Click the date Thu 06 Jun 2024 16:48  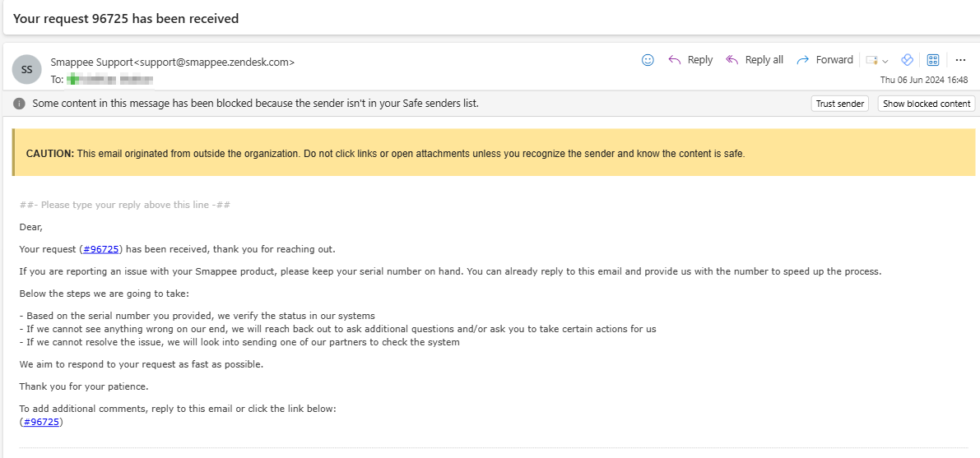point(924,80)
